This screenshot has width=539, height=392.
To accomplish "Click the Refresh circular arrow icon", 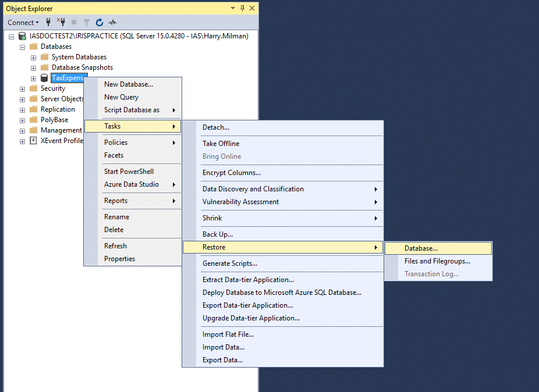I will click(100, 22).
